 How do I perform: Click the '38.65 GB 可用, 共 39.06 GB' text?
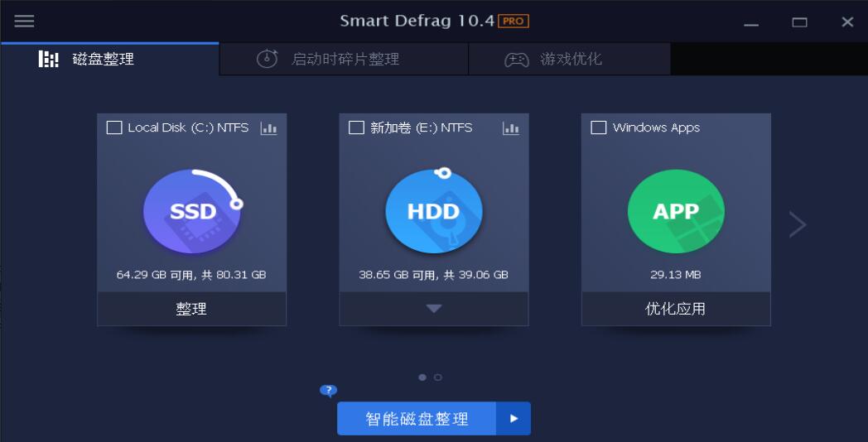point(433,274)
